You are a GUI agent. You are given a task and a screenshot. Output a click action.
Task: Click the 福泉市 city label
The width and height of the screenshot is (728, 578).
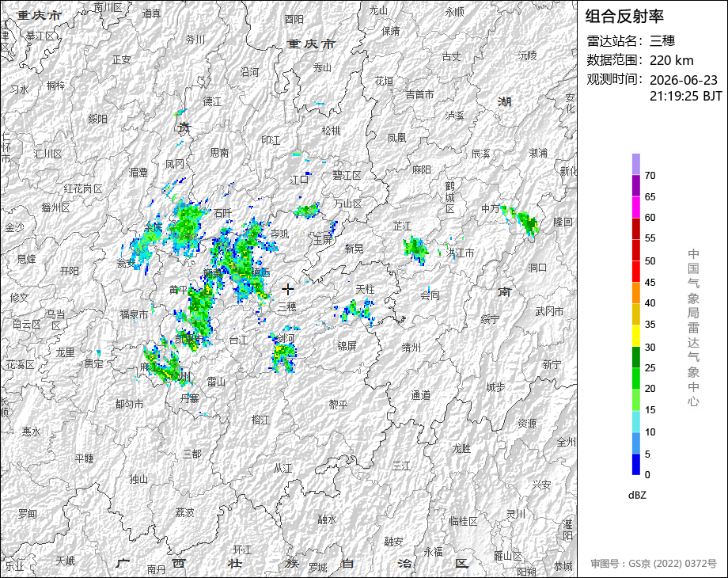click(x=135, y=314)
